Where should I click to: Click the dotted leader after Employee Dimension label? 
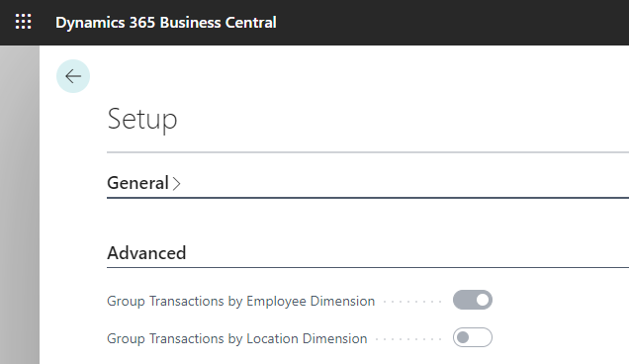412,302
